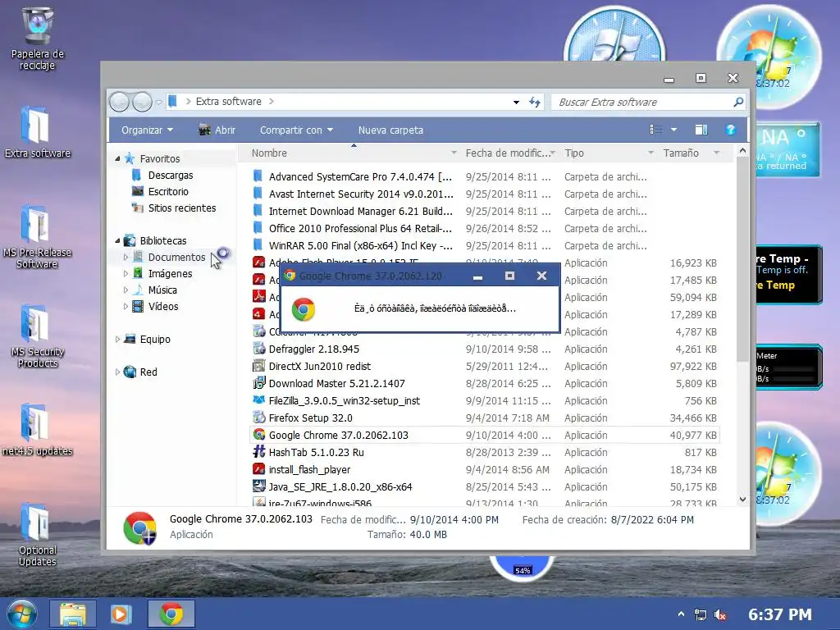Select WinRAR 5.00 Final folder

[361, 245]
